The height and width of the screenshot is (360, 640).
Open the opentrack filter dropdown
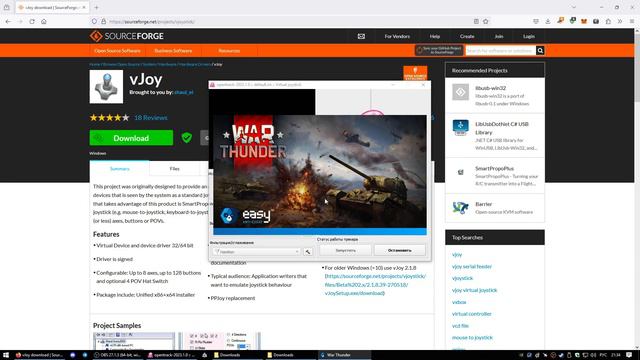(x=256, y=252)
